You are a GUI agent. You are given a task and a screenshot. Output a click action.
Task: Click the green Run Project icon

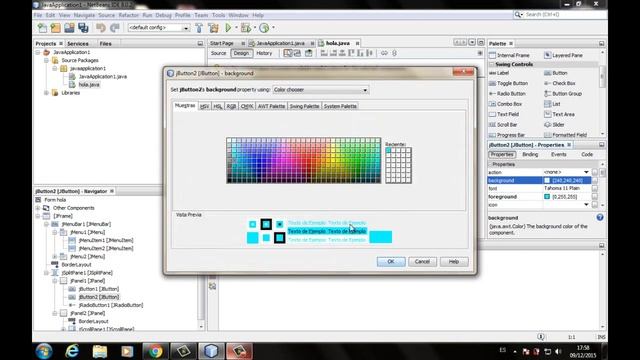[x=228, y=28]
